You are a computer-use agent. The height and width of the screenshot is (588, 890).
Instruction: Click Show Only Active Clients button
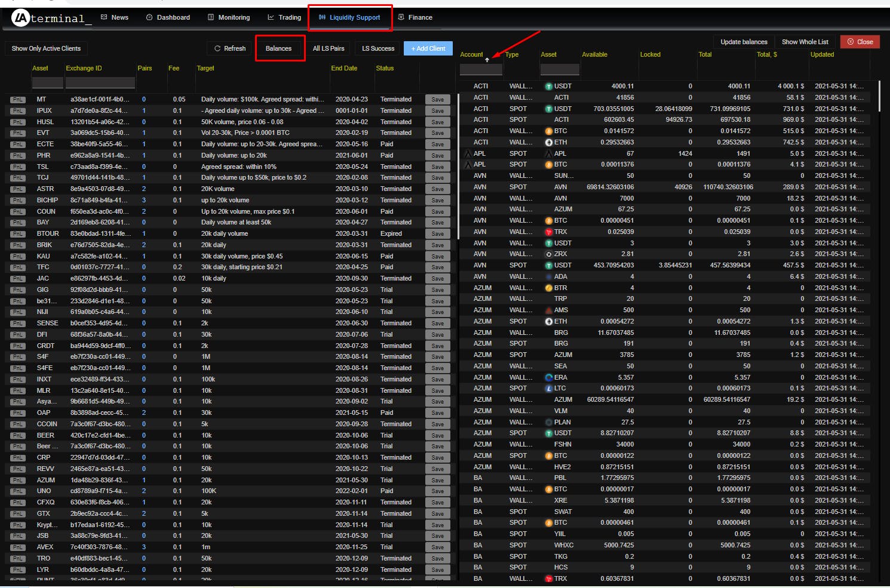tap(46, 48)
